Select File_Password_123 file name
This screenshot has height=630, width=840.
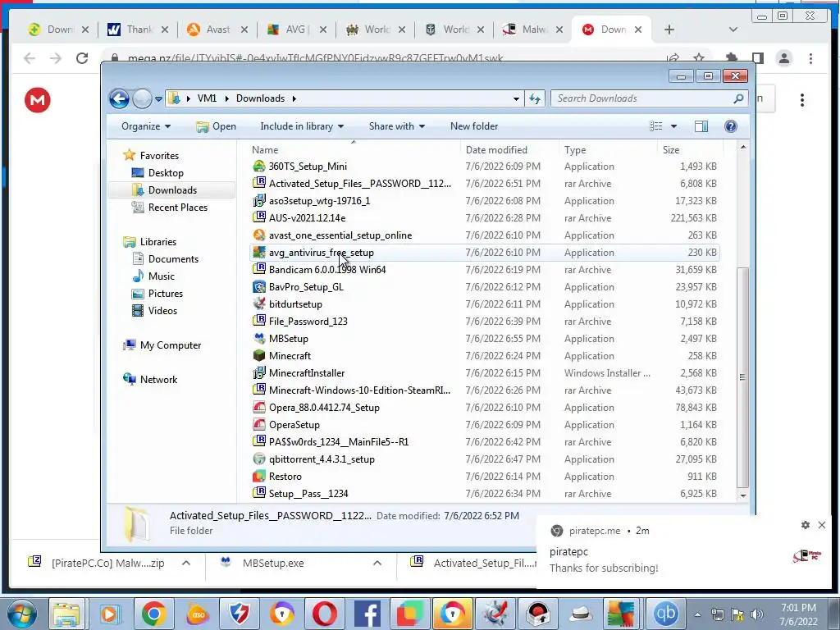pos(308,322)
